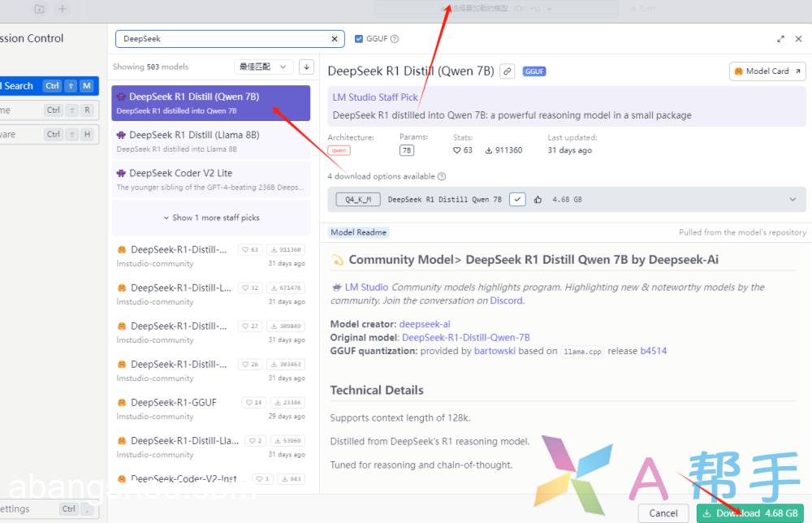Click new folder icon in top bar
The width and height of the screenshot is (812, 523).
click(39, 9)
